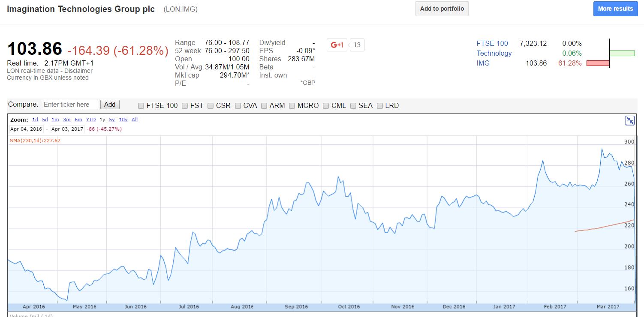Click the expand chart fullscreen icon
The width and height of the screenshot is (644, 317).
pyautogui.click(x=629, y=121)
